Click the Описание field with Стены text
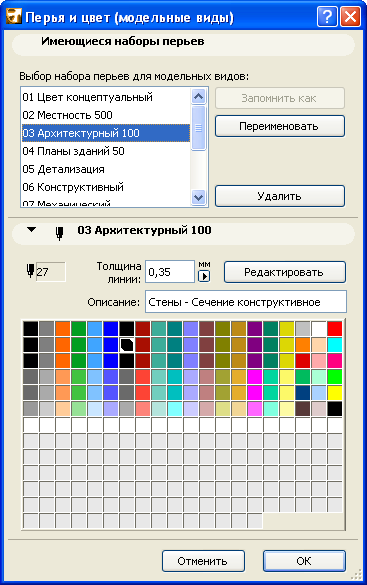This screenshot has height=585, width=367. click(246, 302)
